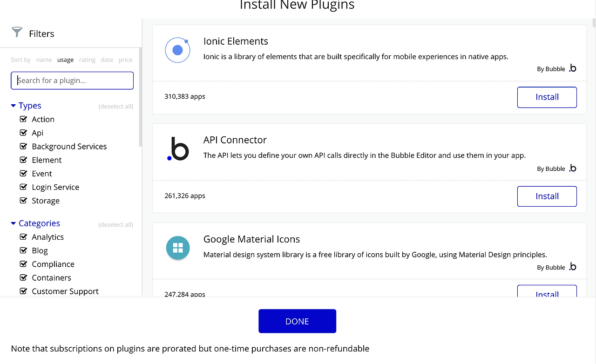Click the Install New Plugins heading
This screenshot has width=596, height=364.
tap(297, 5)
